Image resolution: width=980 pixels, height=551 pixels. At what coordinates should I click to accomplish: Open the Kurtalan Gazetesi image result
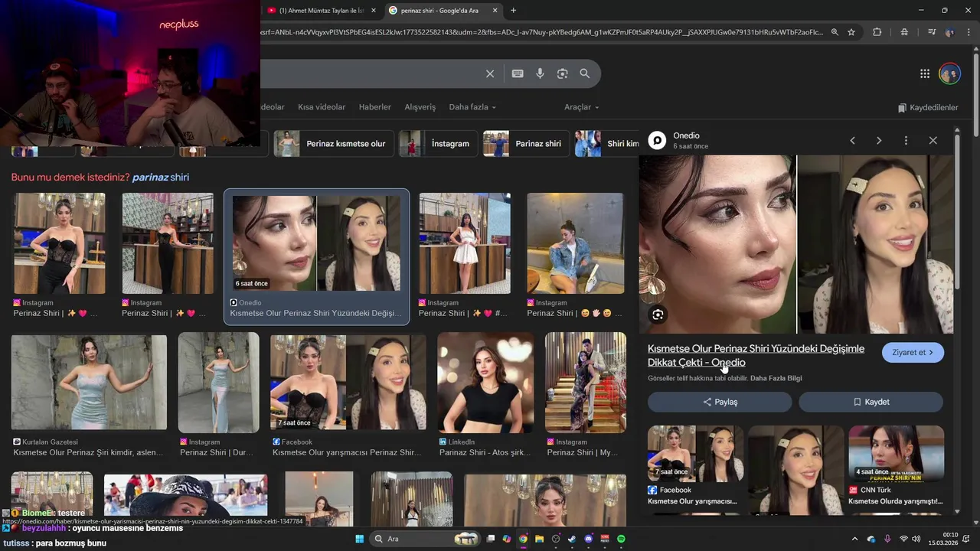point(89,383)
